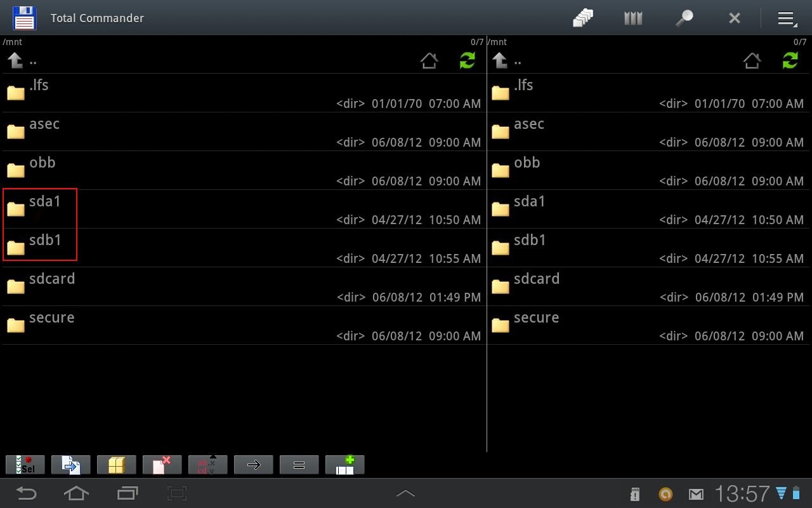Open Android recent apps button
Image resolution: width=812 pixels, height=508 pixels.
128,493
